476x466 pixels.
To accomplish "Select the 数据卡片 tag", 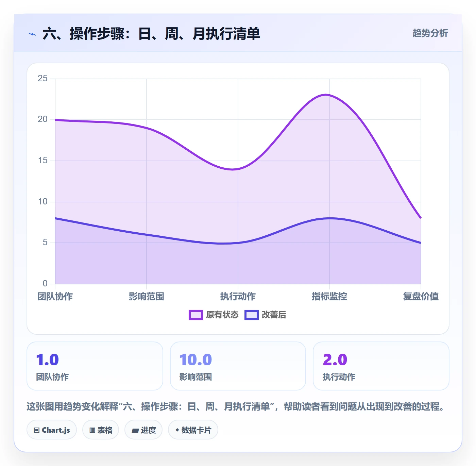I will (193, 430).
